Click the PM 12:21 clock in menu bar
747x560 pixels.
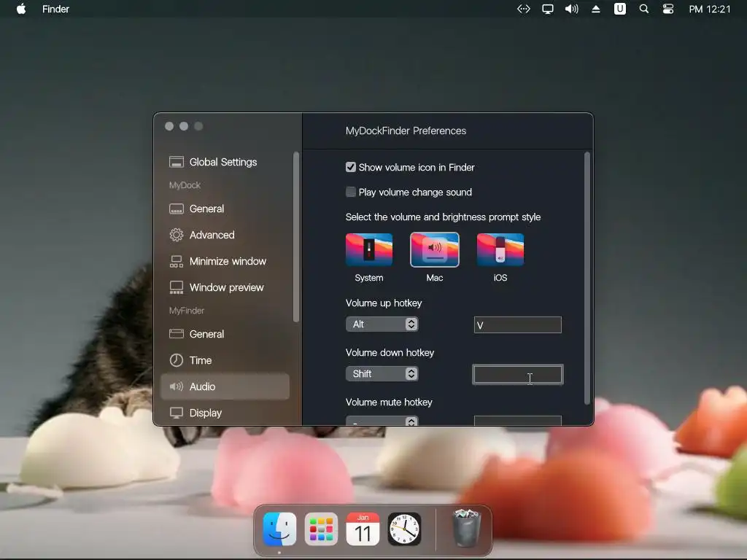[x=709, y=9]
